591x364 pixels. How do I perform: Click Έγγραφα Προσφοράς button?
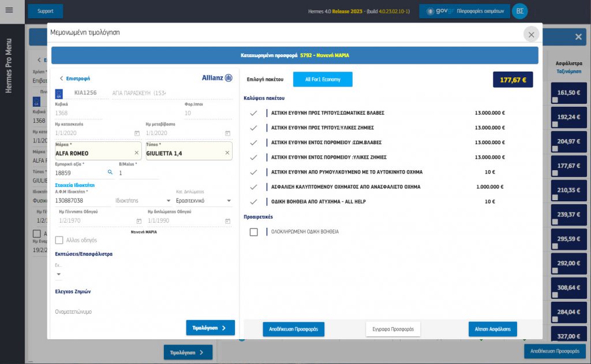tap(392, 329)
